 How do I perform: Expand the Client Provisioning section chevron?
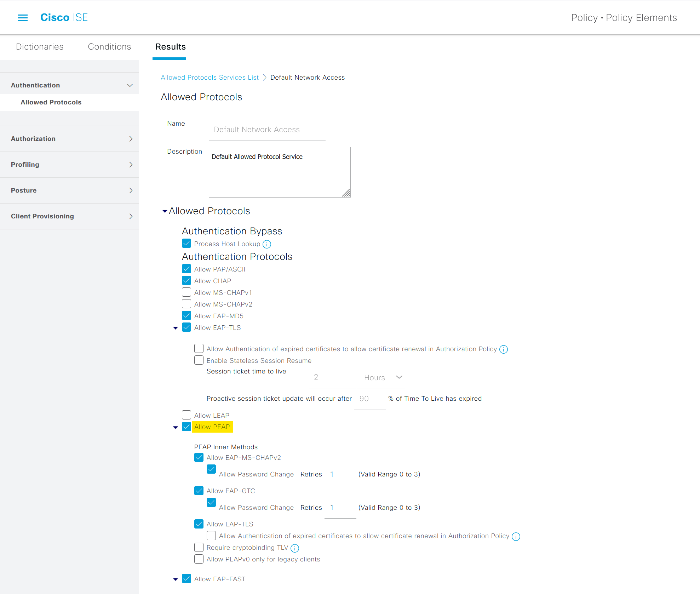pyautogui.click(x=131, y=216)
